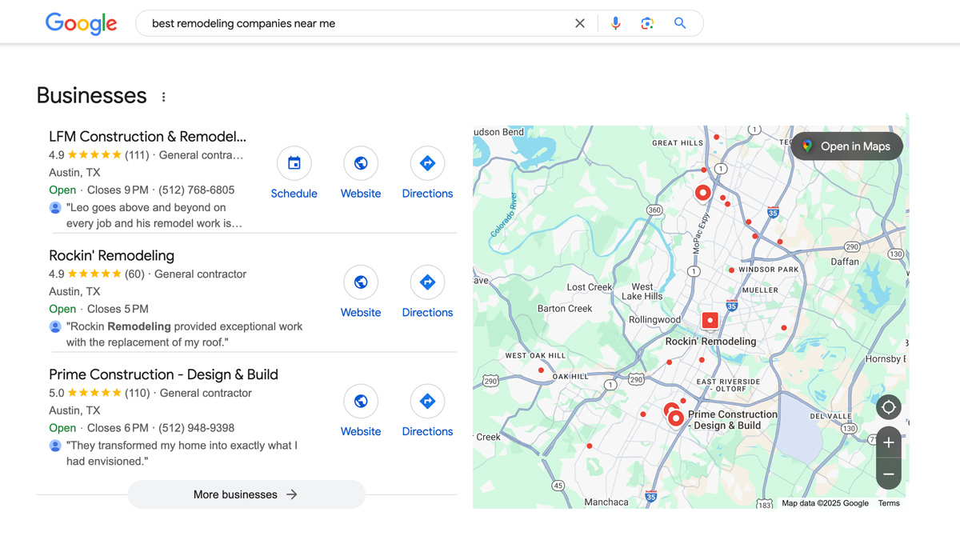This screenshot has height=560, width=960.
Task: Open the Schedule option for LFM Construction
Action: coord(294,163)
